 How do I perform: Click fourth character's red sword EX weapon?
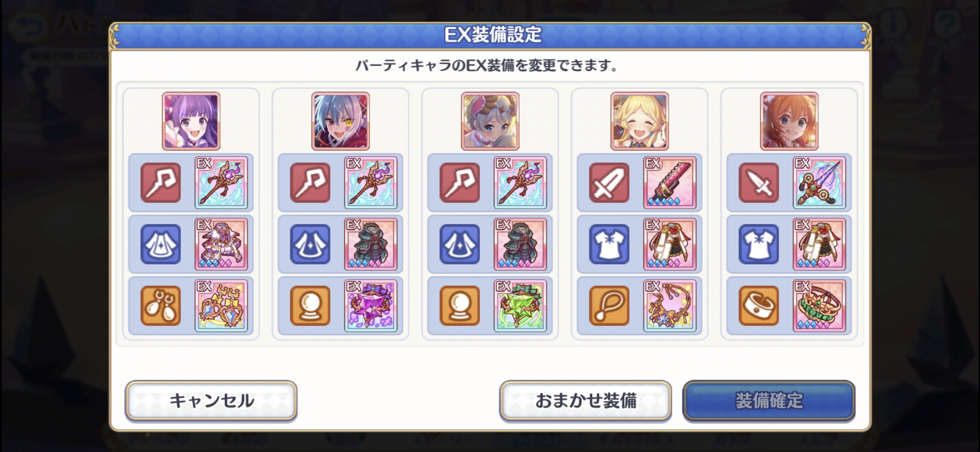click(670, 183)
